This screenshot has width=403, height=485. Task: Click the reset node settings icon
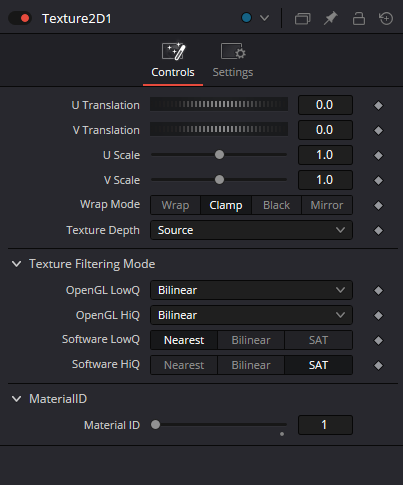(386, 18)
